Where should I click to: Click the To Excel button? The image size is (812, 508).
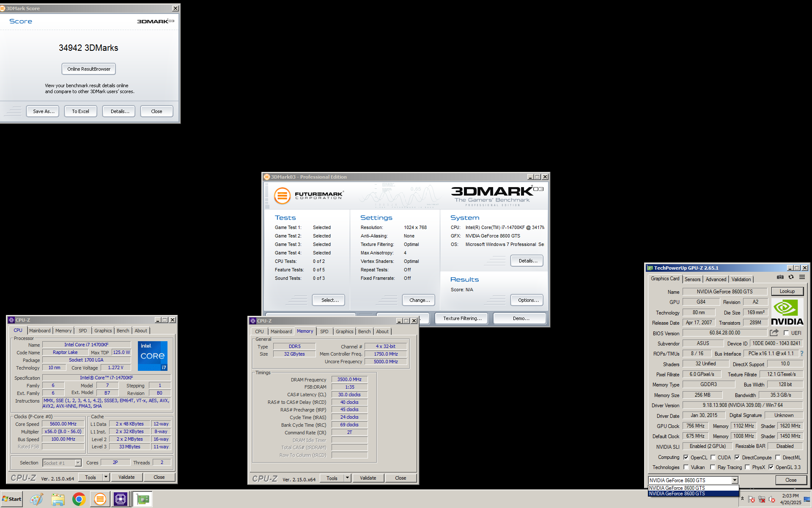[81, 111]
